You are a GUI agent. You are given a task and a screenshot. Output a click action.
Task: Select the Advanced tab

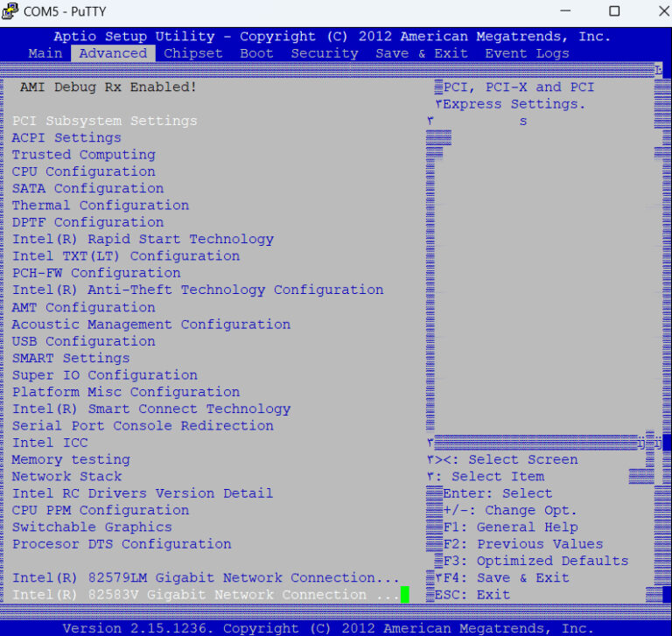tap(113, 53)
